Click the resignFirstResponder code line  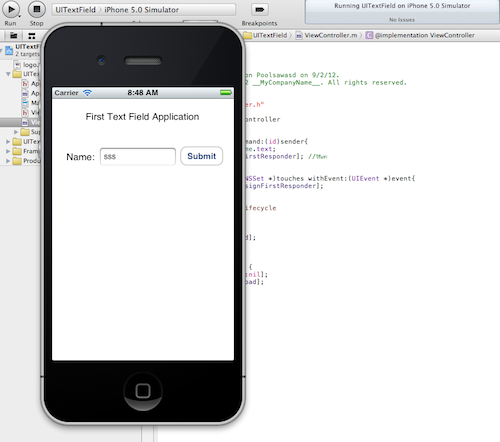coord(284,186)
